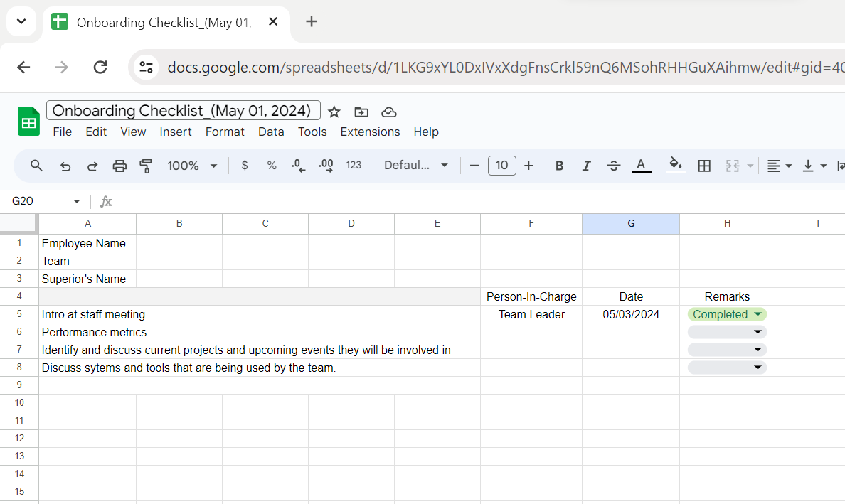This screenshot has height=504, width=845.
Task: Open the Extensions menu
Action: (370, 132)
